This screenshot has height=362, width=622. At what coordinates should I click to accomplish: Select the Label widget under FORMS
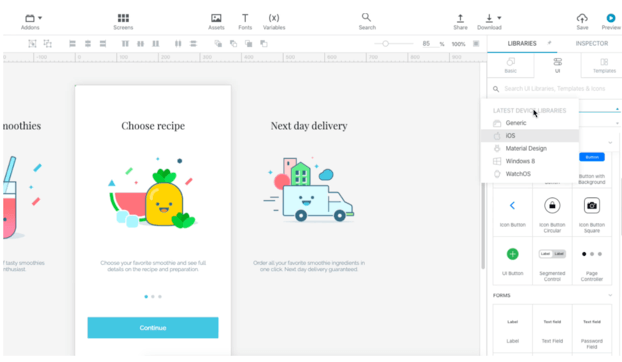[513, 329]
